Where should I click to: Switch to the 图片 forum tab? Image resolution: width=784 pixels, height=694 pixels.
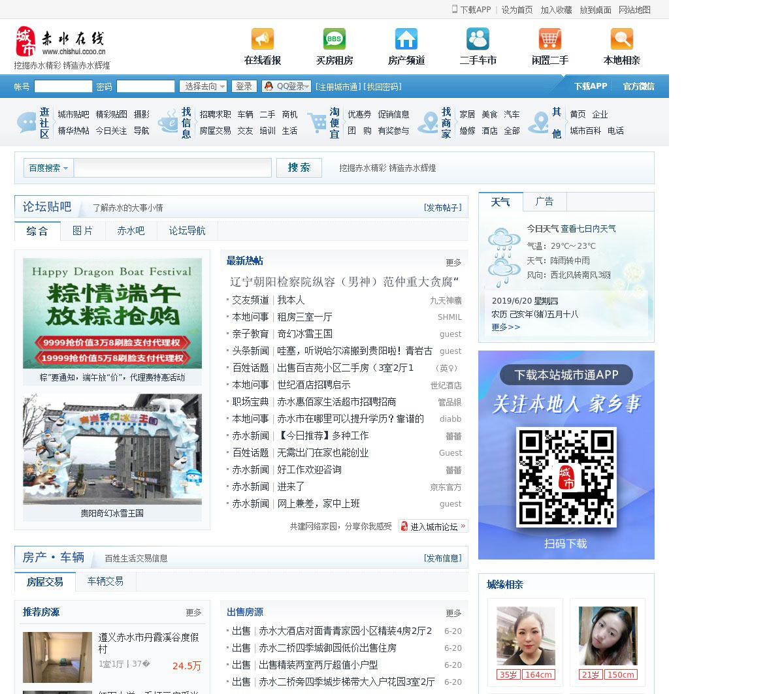pos(83,231)
